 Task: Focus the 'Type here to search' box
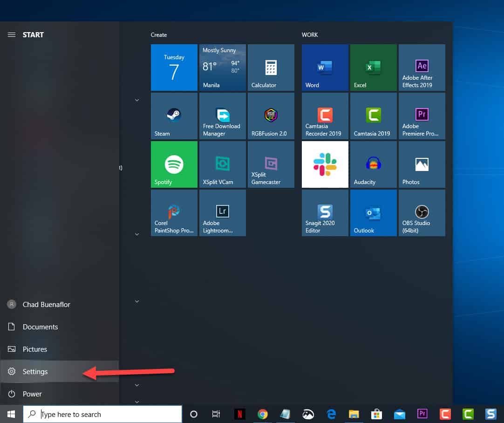click(102, 414)
